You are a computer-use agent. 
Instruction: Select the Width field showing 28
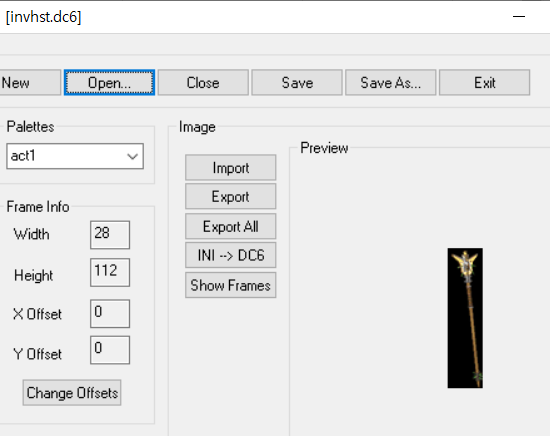110,235
